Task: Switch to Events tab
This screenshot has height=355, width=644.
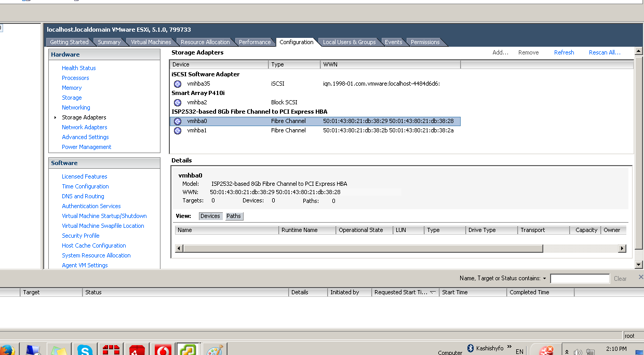Action: point(393,42)
